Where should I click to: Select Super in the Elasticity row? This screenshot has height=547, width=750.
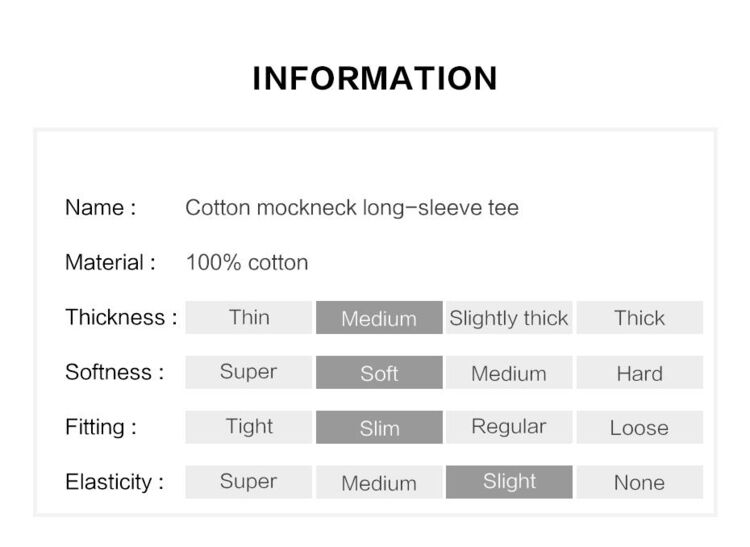point(249,482)
